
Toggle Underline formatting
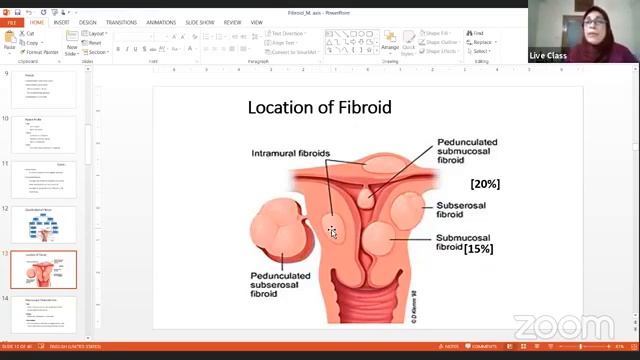pos(136,49)
